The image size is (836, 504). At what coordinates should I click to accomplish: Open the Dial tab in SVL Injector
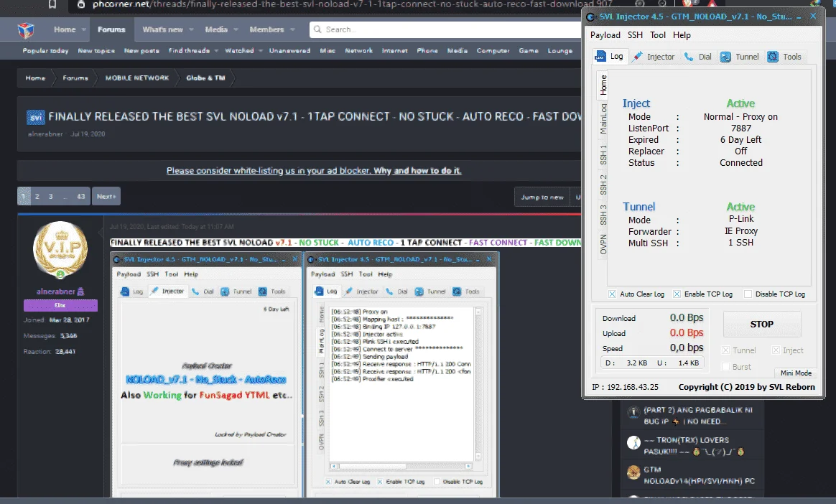(698, 57)
